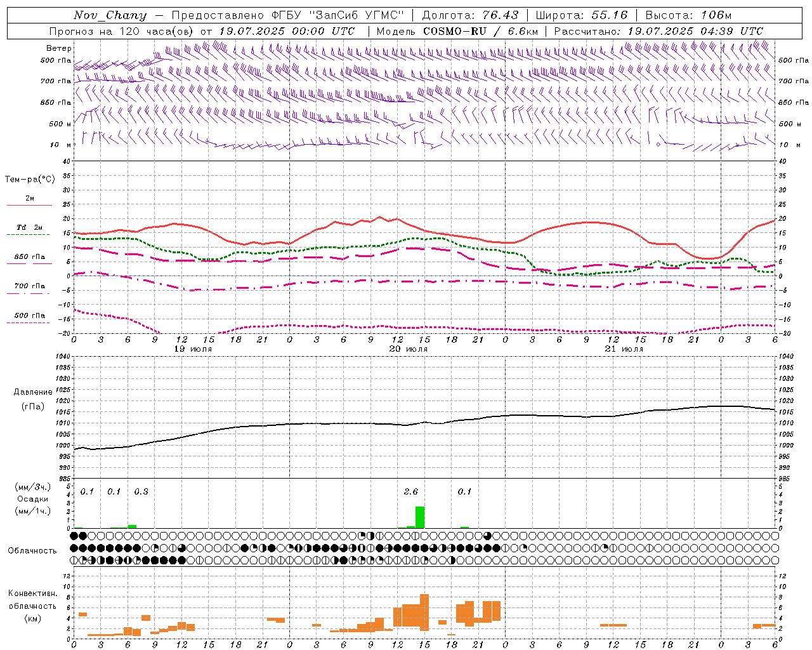Screen dimensions: 812x650
Task: Click the Конвективн. label of convective clouds
Action: tap(33, 594)
